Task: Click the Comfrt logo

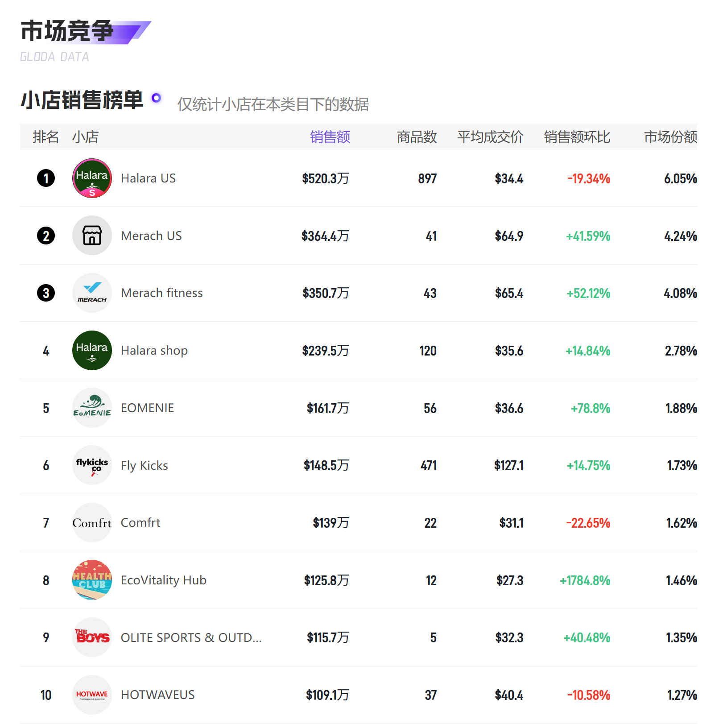Action: click(92, 522)
